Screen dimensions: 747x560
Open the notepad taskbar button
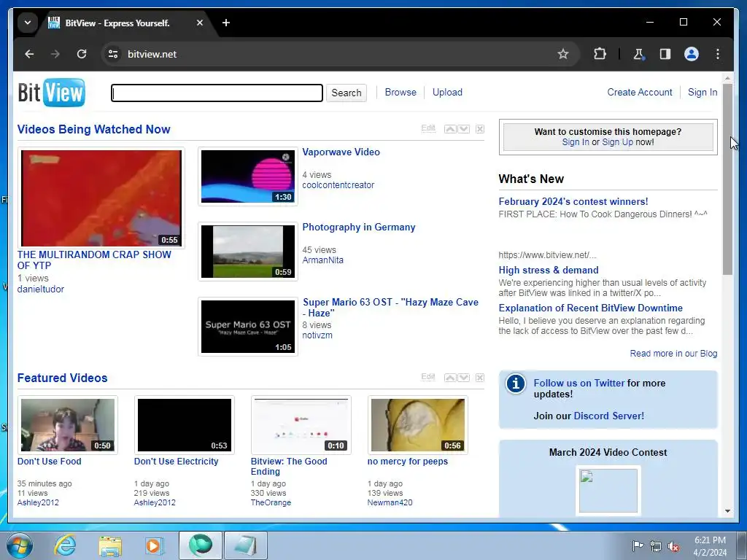click(x=245, y=545)
